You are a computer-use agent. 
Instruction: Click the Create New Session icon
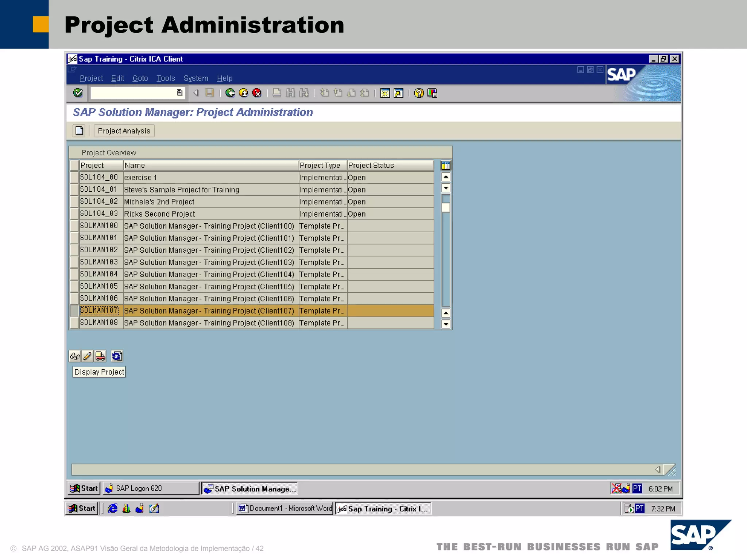[385, 93]
